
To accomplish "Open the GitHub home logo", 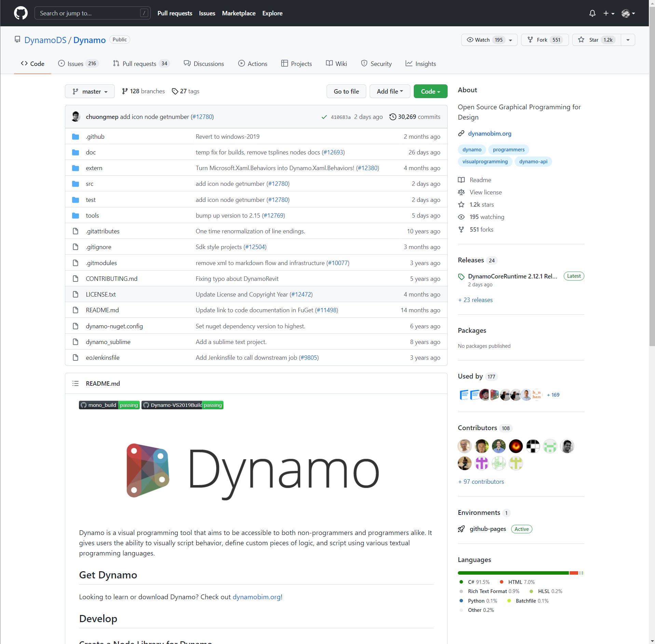I will click(21, 13).
